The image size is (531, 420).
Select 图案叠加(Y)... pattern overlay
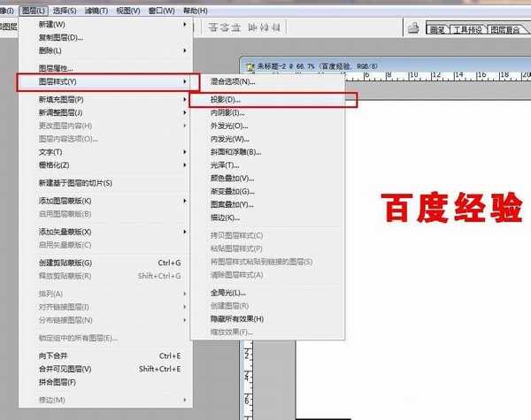coord(267,205)
